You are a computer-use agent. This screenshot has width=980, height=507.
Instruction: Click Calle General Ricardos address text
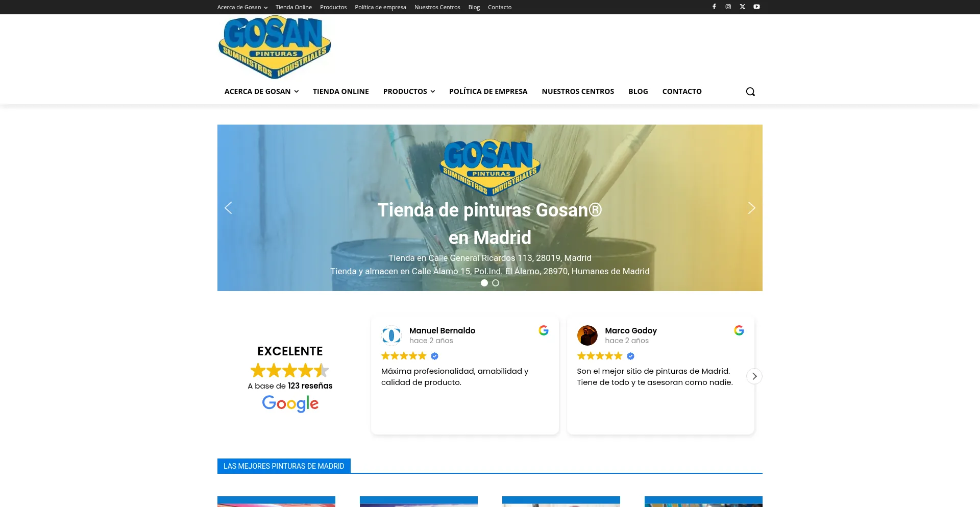(490, 258)
